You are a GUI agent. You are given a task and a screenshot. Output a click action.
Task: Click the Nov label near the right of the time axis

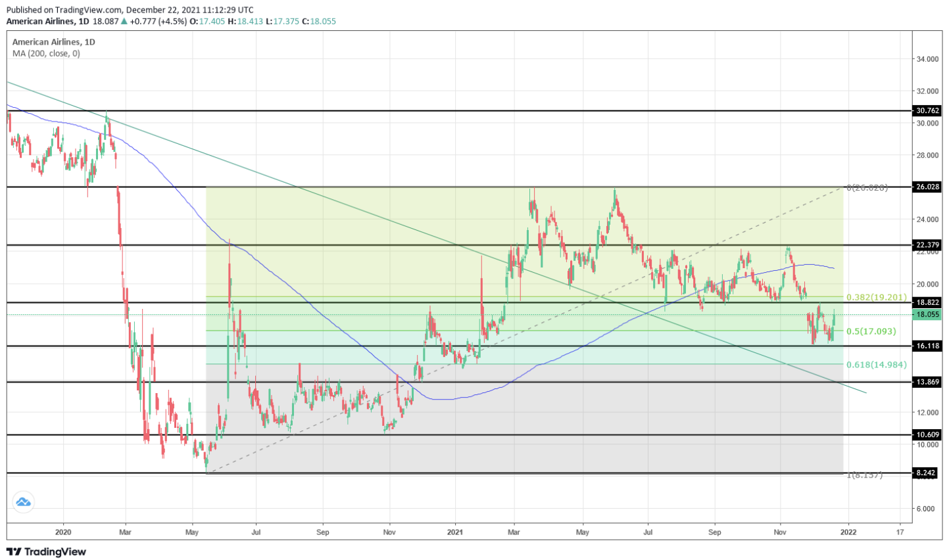(781, 531)
